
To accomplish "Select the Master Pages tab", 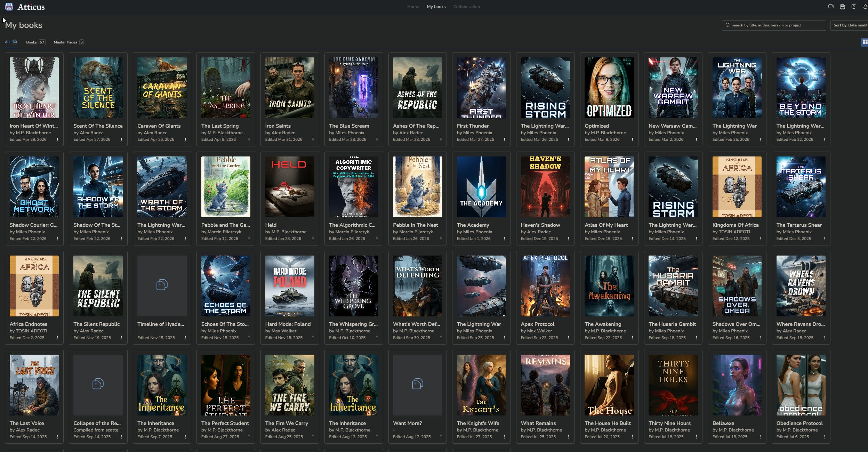I will click(68, 42).
